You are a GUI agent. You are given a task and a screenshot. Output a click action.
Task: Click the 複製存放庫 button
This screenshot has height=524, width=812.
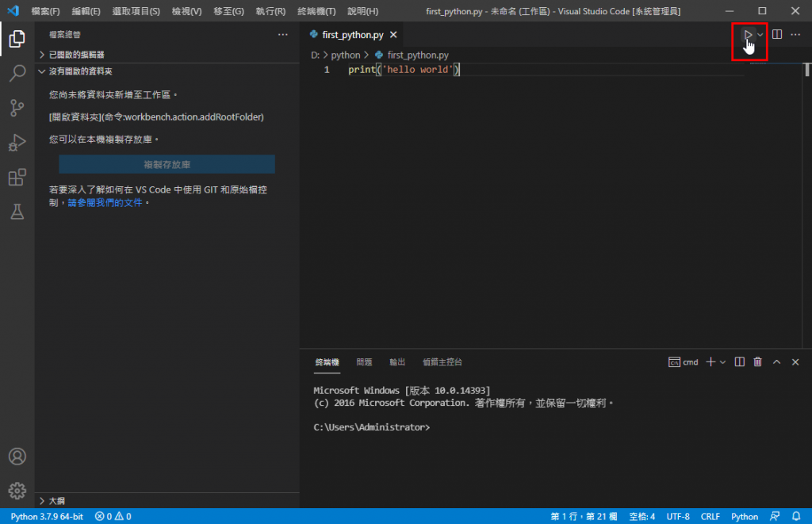click(167, 164)
